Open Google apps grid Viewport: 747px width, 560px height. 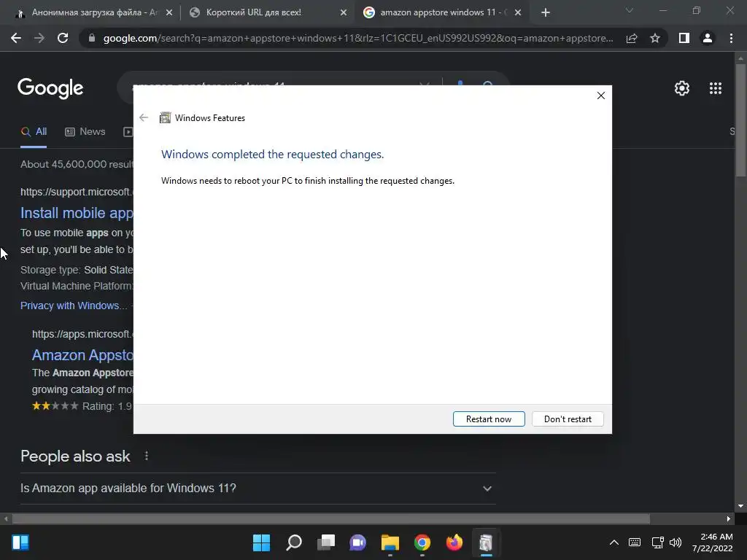(x=716, y=88)
